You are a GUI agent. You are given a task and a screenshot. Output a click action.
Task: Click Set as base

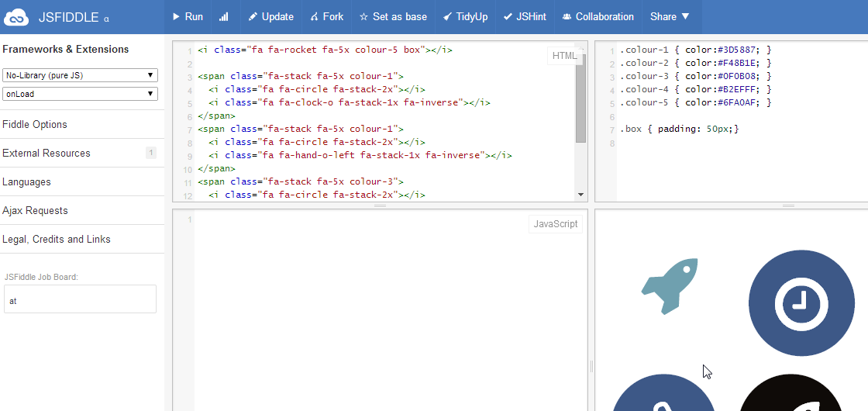click(393, 16)
